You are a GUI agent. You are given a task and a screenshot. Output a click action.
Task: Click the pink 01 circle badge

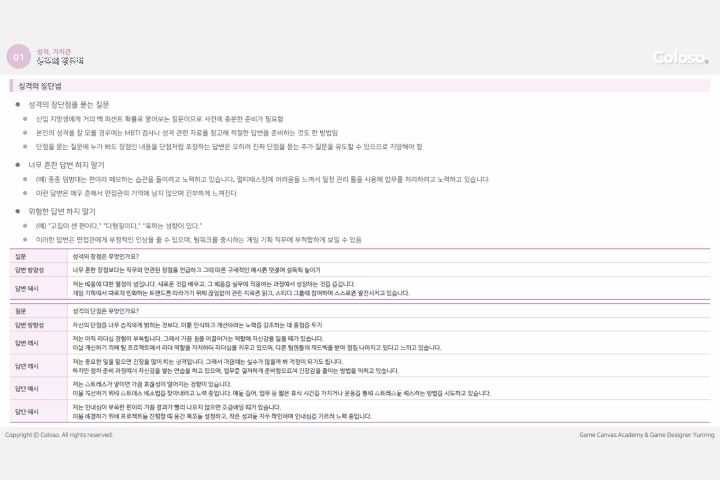[x=18, y=56]
